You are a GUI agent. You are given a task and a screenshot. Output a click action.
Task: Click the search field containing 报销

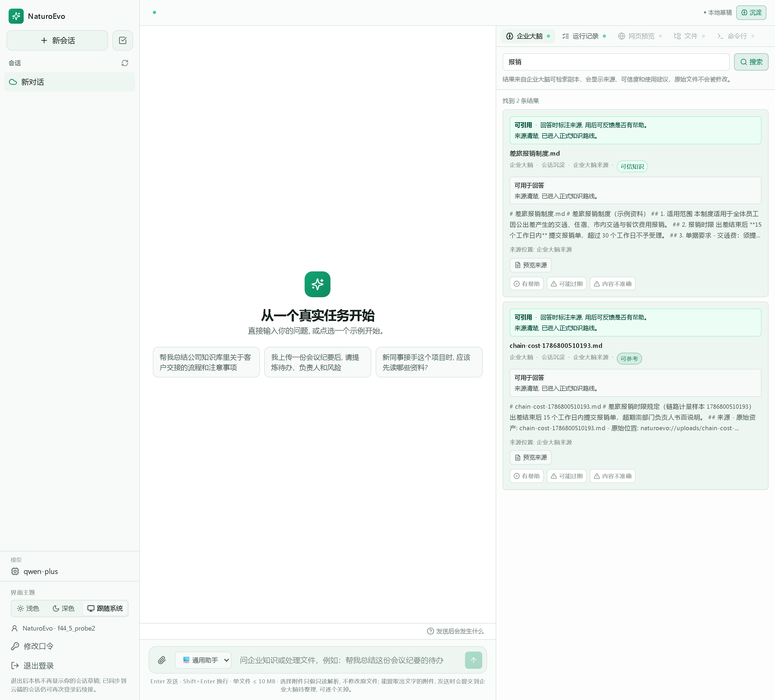[x=616, y=62]
